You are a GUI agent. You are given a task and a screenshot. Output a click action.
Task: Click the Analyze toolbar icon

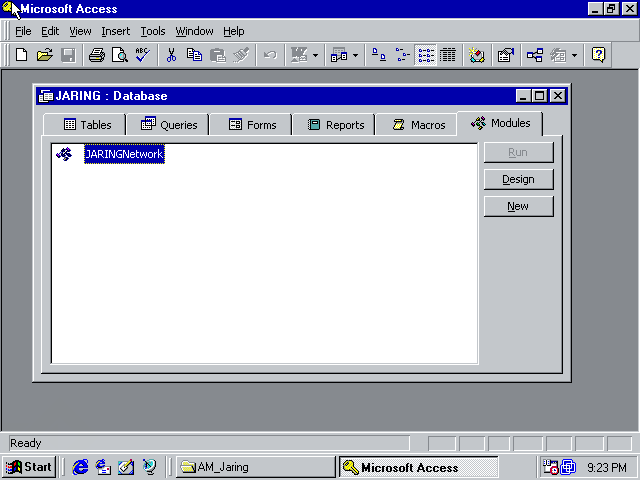(x=339, y=55)
